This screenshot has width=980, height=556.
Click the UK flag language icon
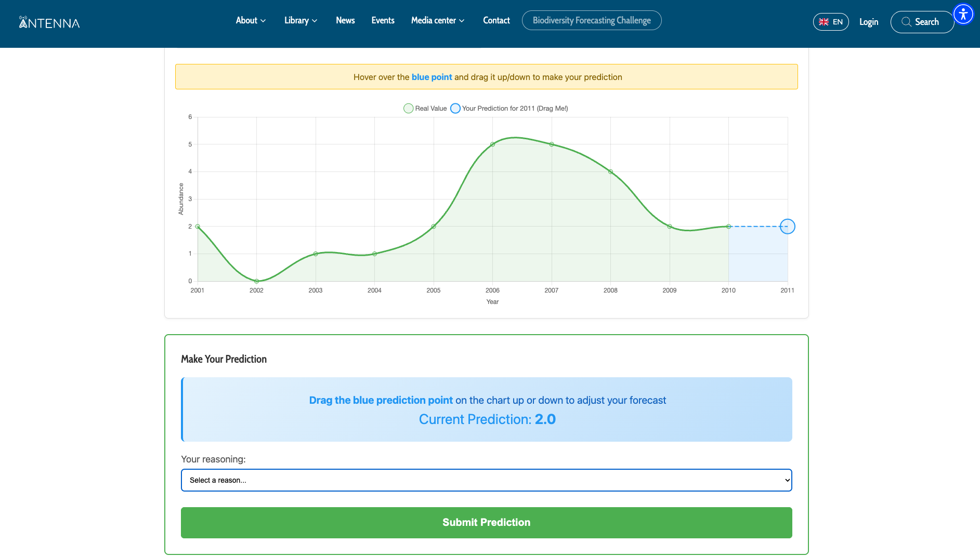point(824,22)
